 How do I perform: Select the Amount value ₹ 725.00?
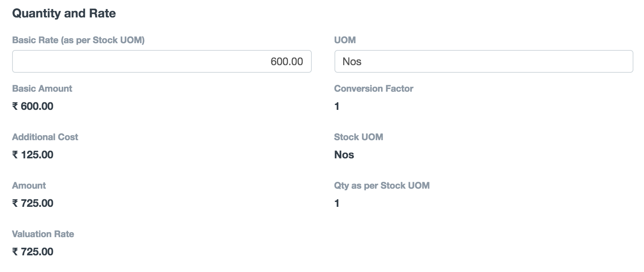coord(33,203)
